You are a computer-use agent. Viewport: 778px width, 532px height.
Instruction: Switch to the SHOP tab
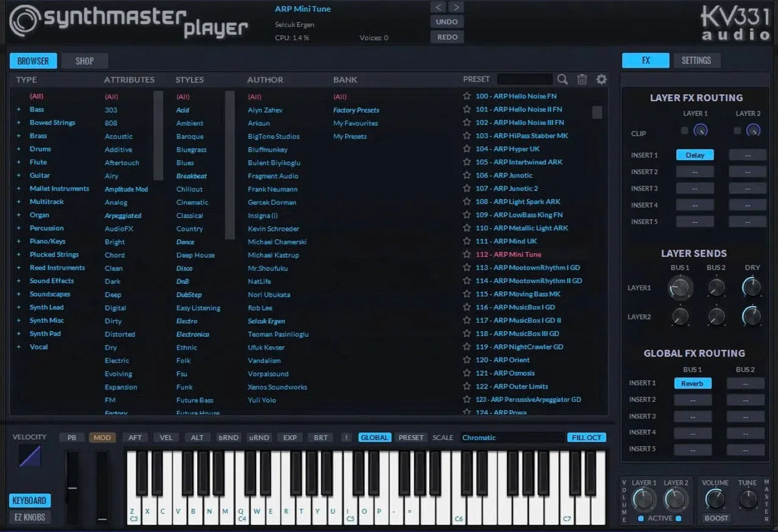(x=84, y=60)
